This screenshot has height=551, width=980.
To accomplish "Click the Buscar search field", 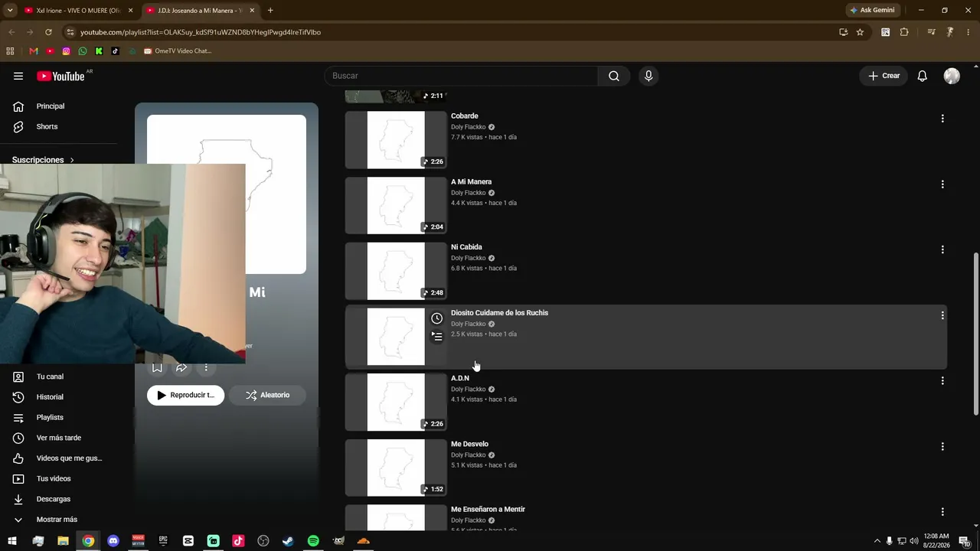I will [462, 76].
